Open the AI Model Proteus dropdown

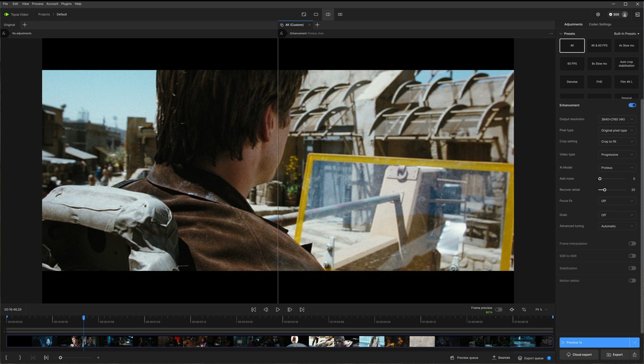[617, 168]
